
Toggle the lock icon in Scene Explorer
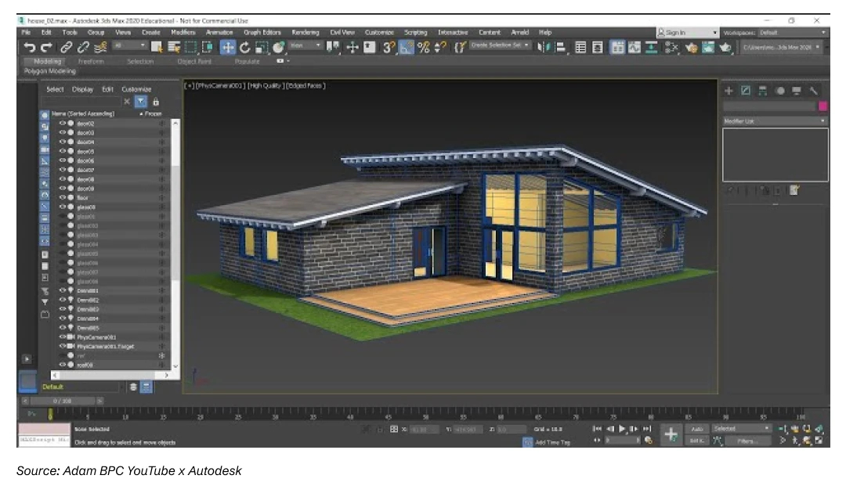[x=156, y=101]
